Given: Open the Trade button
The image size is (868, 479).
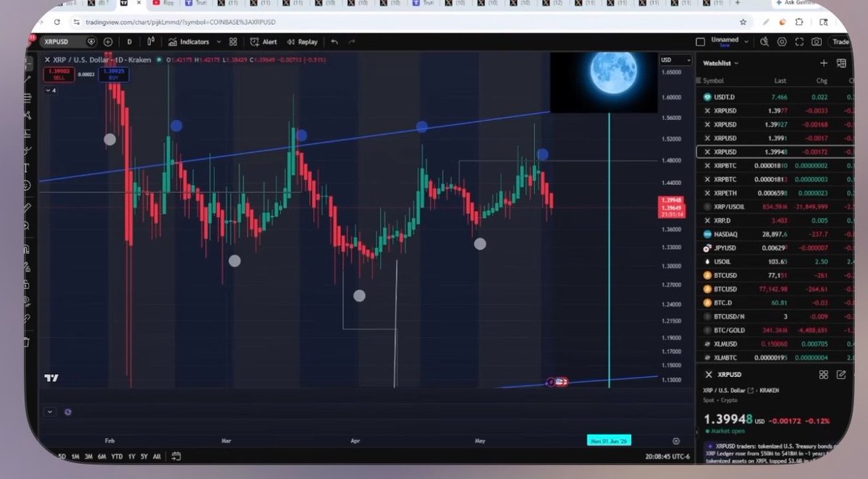Looking at the screenshot, I should [840, 42].
